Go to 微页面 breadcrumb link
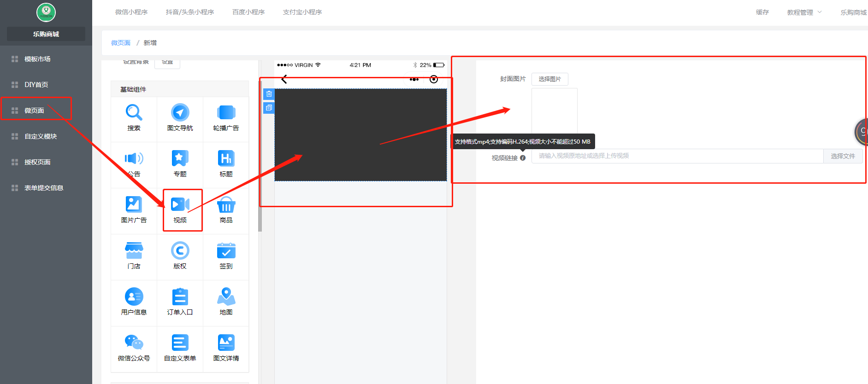This screenshot has height=384, width=868. [x=121, y=43]
